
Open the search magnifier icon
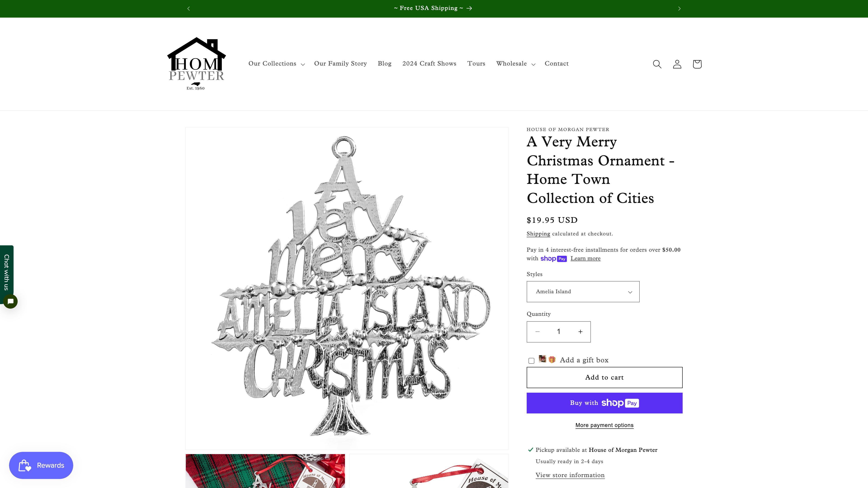tap(657, 64)
